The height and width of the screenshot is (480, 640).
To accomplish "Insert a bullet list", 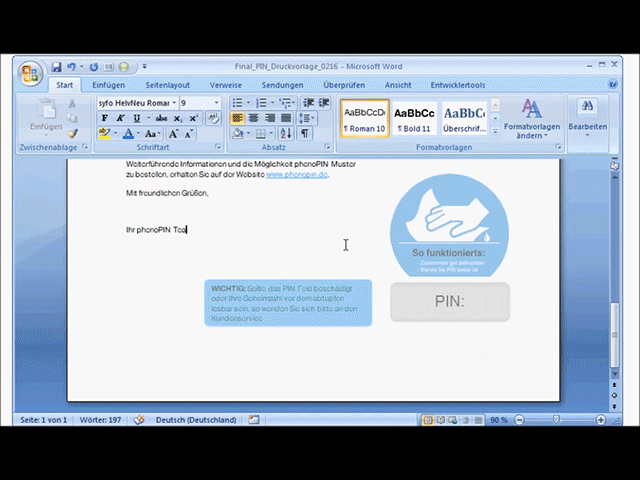I will click(x=237, y=103).
